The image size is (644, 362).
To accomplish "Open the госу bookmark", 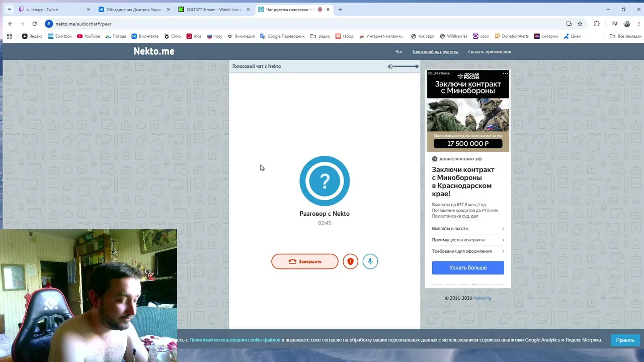I will (x=214, y=36).
